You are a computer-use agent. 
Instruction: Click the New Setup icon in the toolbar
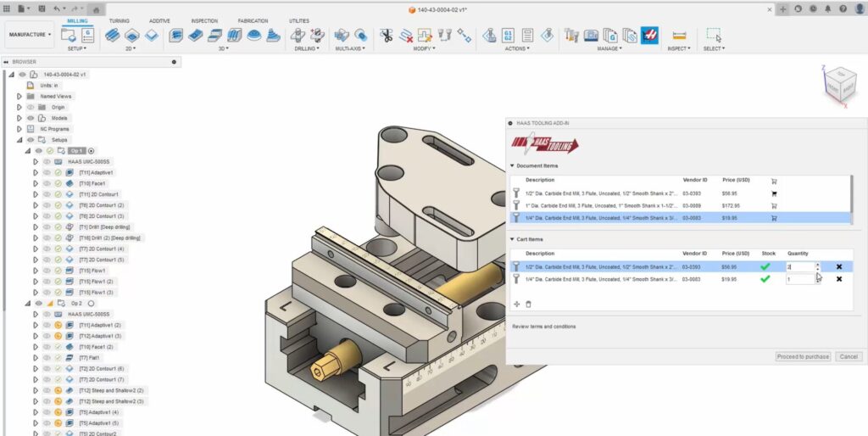coord(69,35)
